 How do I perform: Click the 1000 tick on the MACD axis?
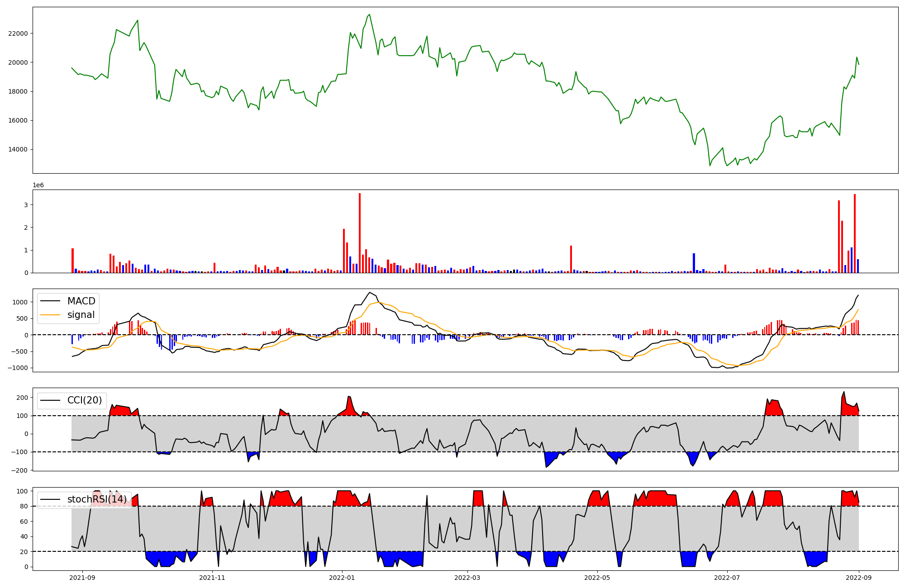(x=20, y=302)
